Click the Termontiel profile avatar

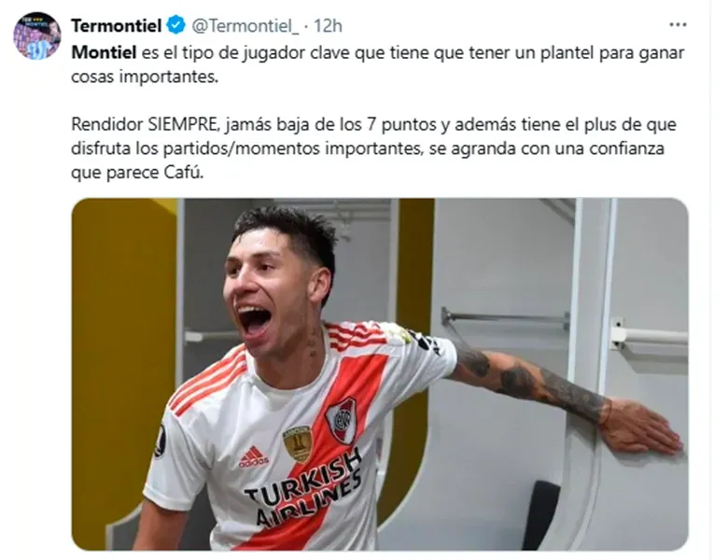(36, 36)
